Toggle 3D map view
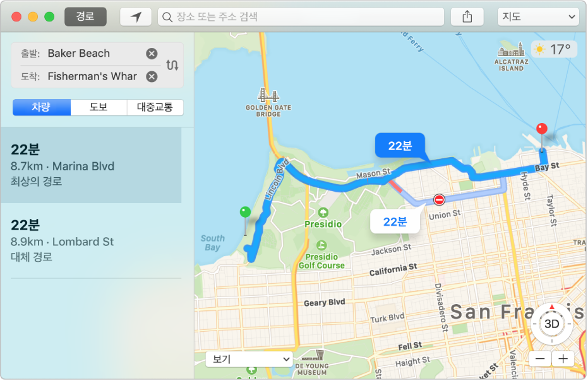The height and width of the screenshot is (381, 588). tap(551, 324)
